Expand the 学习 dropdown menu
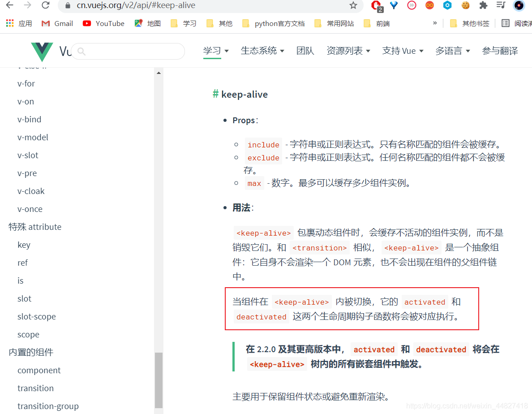 [216, 51]
